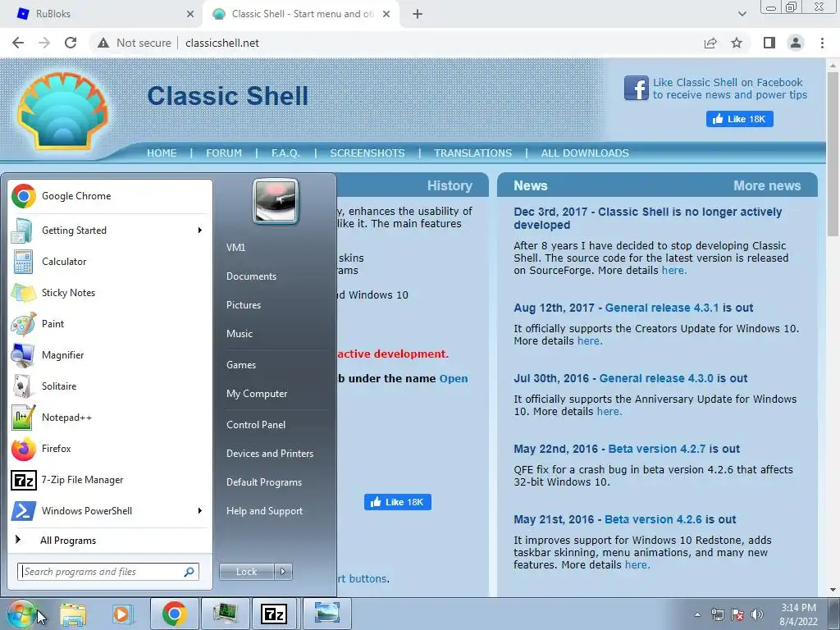Image resolution: width=840 pixels, height=630 pixels.
Task: Go back to the previous page
Action: click(x=18, y=43)
